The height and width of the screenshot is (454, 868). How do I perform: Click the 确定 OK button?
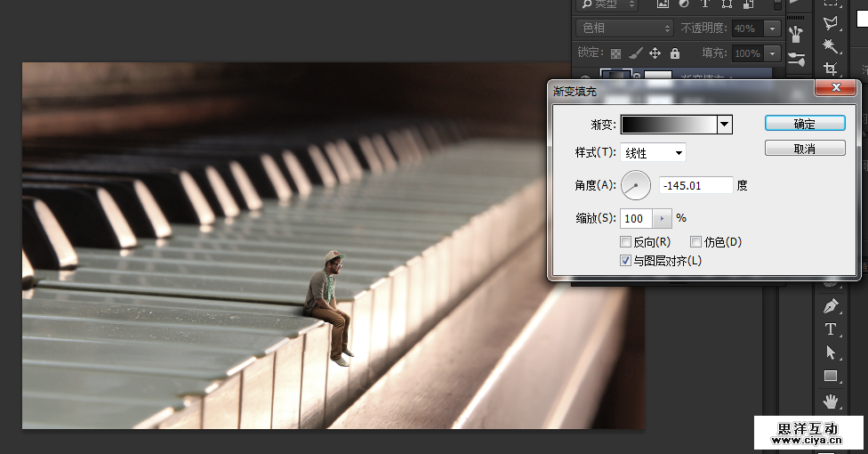pyautogui.click(x=804, y=124)
